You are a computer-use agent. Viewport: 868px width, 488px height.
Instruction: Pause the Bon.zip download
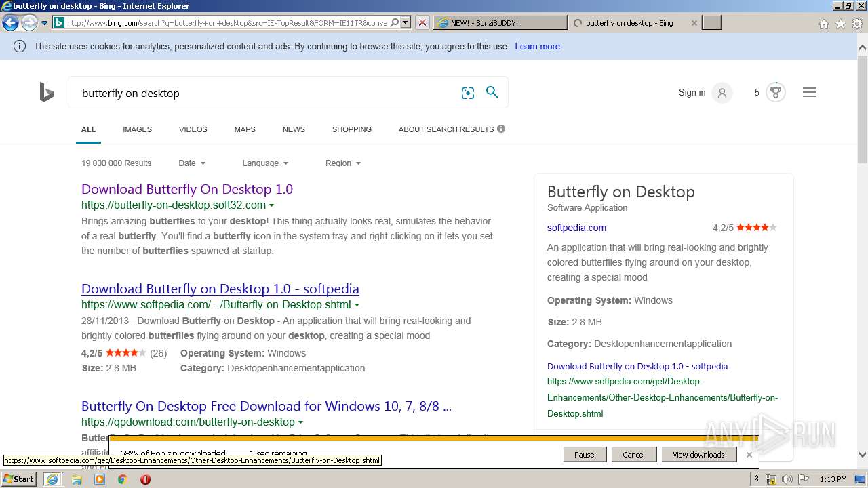pos(584,455)
